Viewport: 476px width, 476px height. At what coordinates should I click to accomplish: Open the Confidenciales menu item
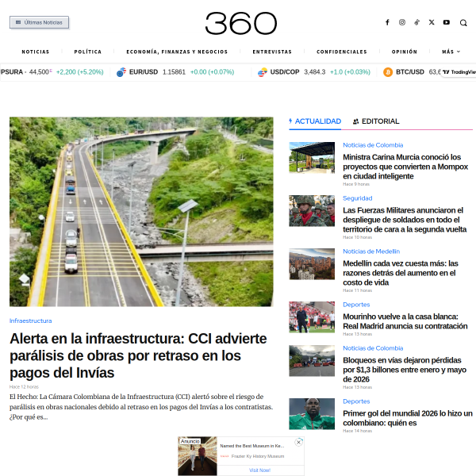click(342, 52)
